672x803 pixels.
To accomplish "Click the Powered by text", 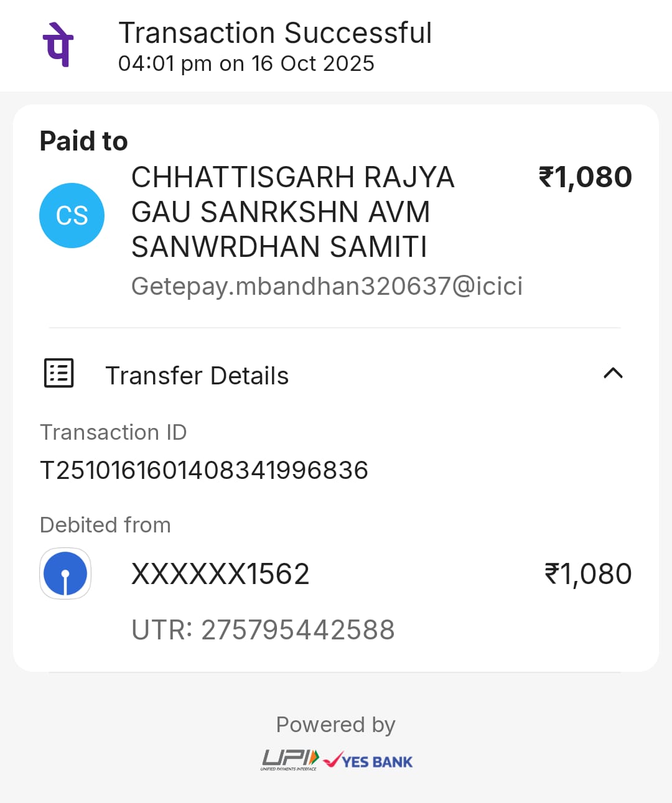I will [336, 725].
